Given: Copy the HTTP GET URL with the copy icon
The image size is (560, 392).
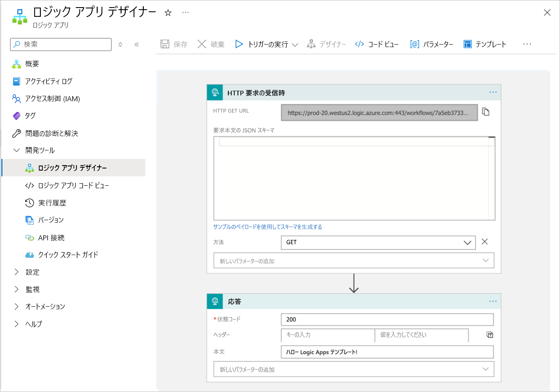Looking at the screenshot, I should 486,112.
